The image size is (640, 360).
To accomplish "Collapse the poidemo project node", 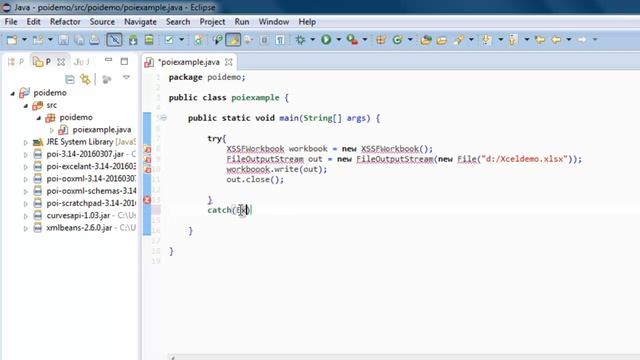I will pyautogui.click(x=13, y=93).
